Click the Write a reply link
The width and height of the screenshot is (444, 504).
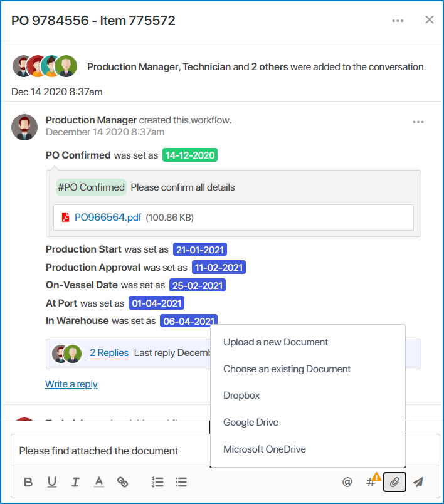tap(71, 384)
